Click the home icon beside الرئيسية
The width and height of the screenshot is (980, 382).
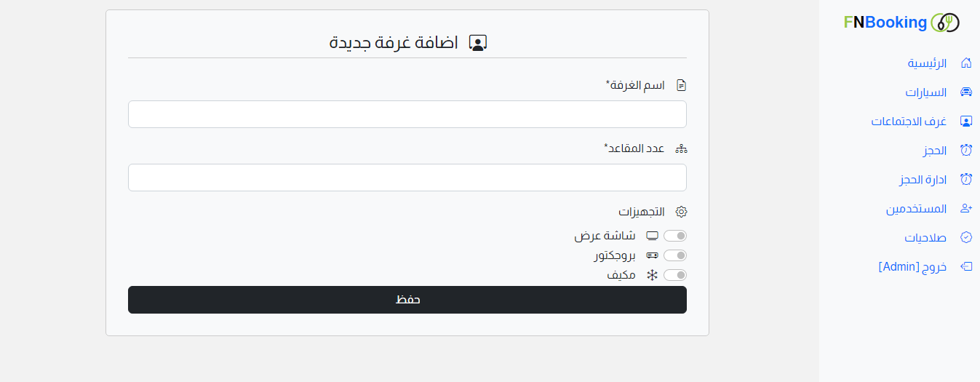966,63
